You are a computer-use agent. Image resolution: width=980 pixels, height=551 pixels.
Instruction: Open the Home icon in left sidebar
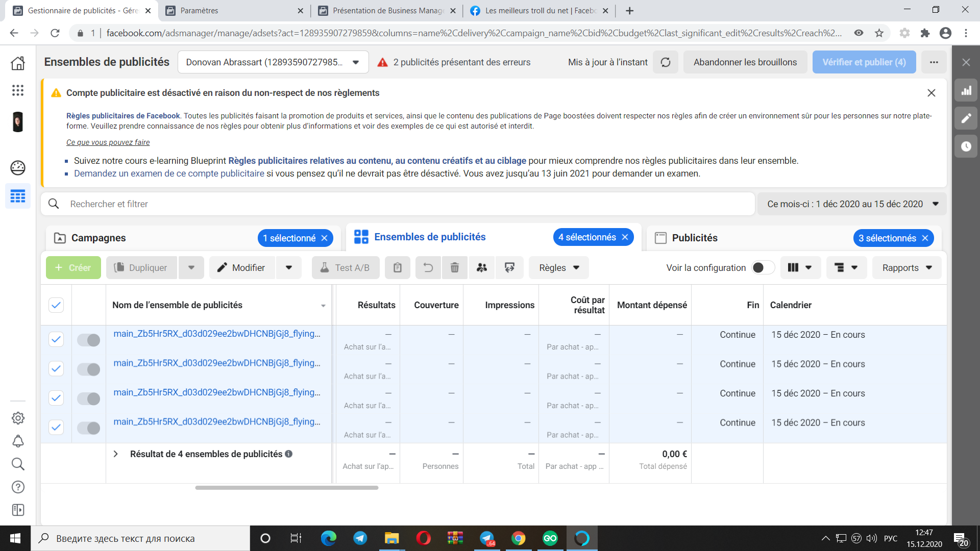(x=18, y=63)
